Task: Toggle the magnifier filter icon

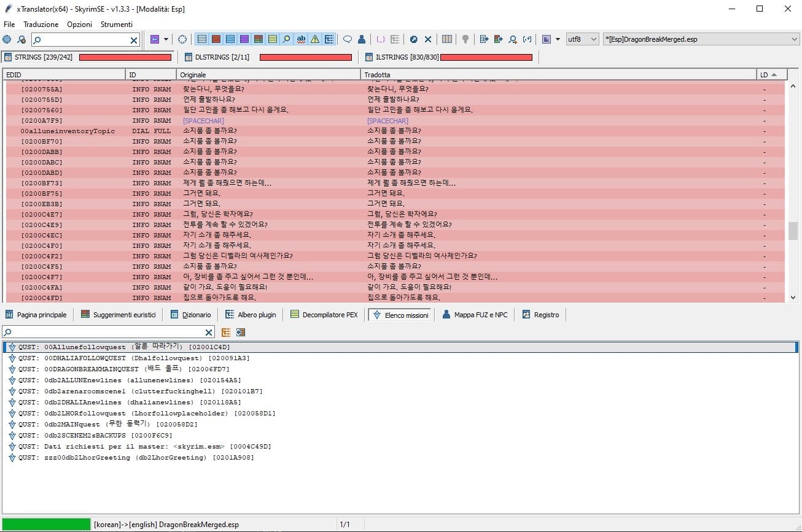Action: [286, 39]
